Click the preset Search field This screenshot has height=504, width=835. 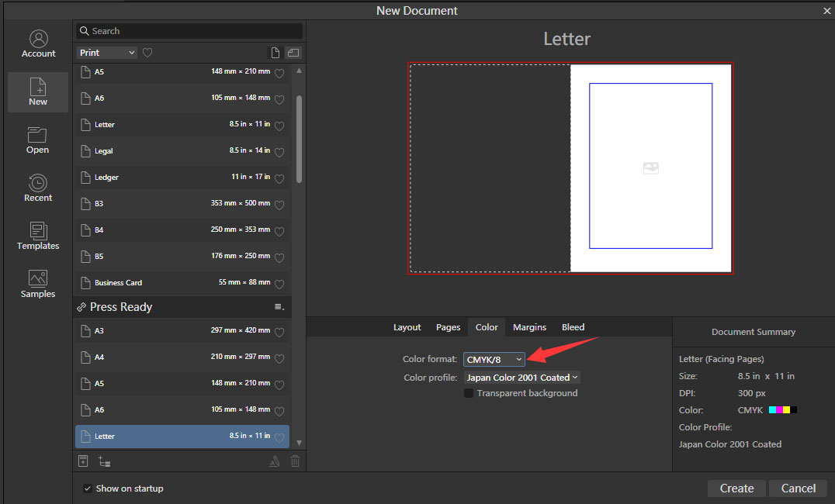pos(189,31)
